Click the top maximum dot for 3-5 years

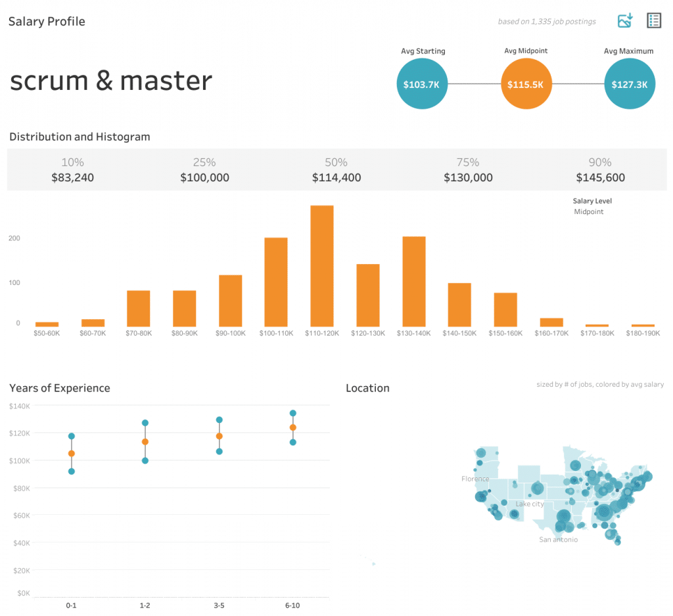coord(220,420)
